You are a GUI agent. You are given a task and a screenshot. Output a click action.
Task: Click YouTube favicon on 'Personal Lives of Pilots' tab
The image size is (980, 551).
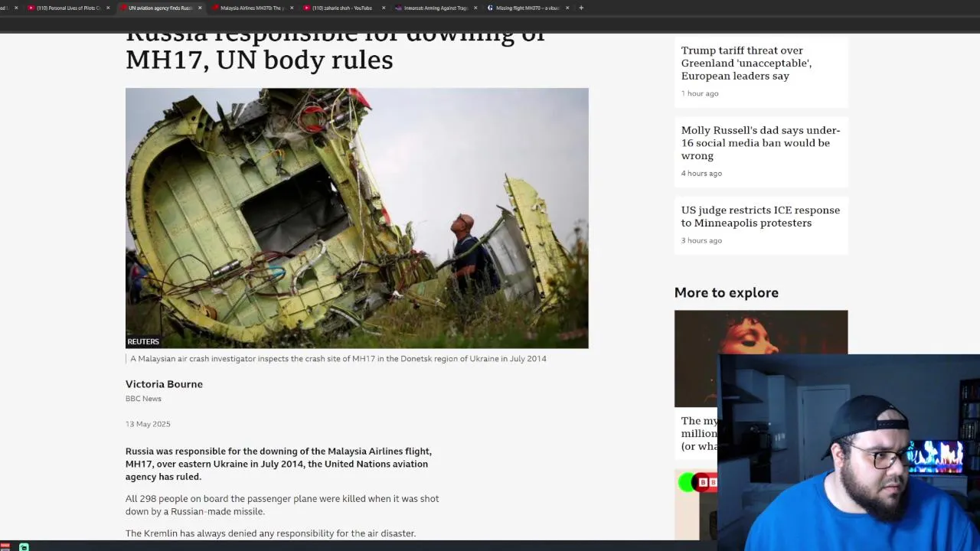tap(31, 8)
